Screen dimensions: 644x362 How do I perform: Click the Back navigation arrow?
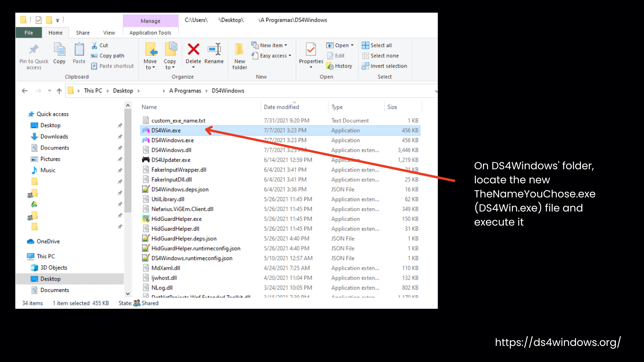pyautogui.click(x=24, y=91)
